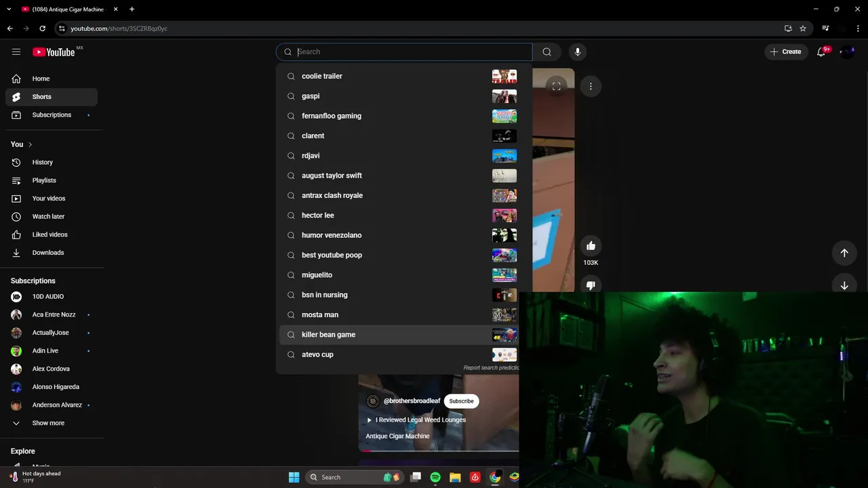Open the Alonso Higareda channel subscription

(52, 387)
